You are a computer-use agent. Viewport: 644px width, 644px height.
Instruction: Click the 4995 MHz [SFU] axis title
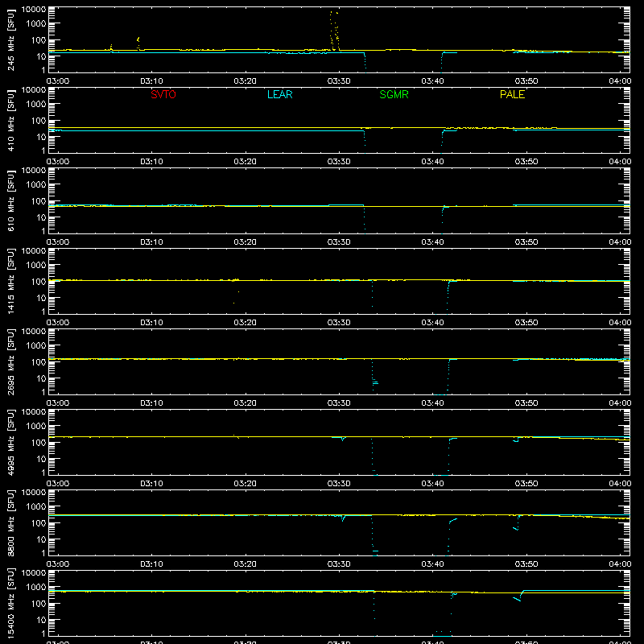click(10, 442)
